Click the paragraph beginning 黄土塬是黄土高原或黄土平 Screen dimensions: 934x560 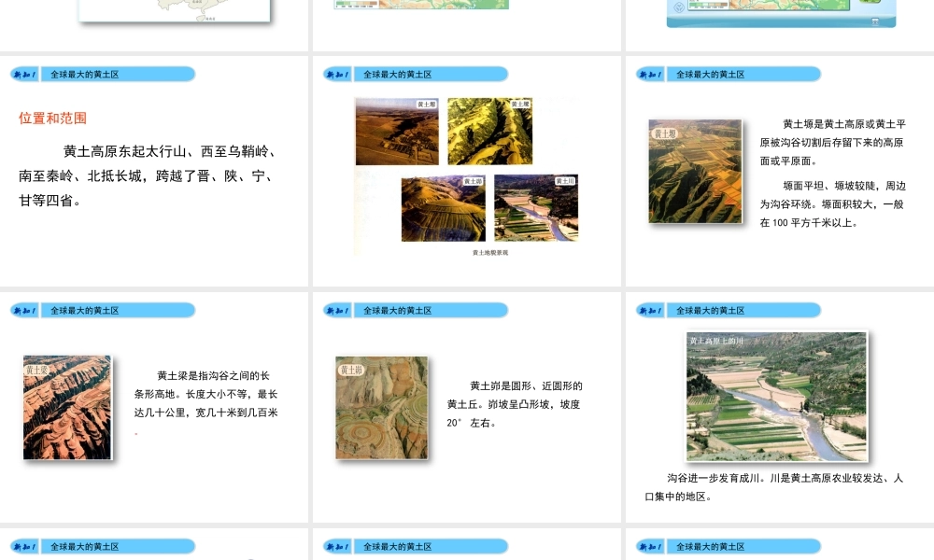pyautogui.click(x=833, y=142)
